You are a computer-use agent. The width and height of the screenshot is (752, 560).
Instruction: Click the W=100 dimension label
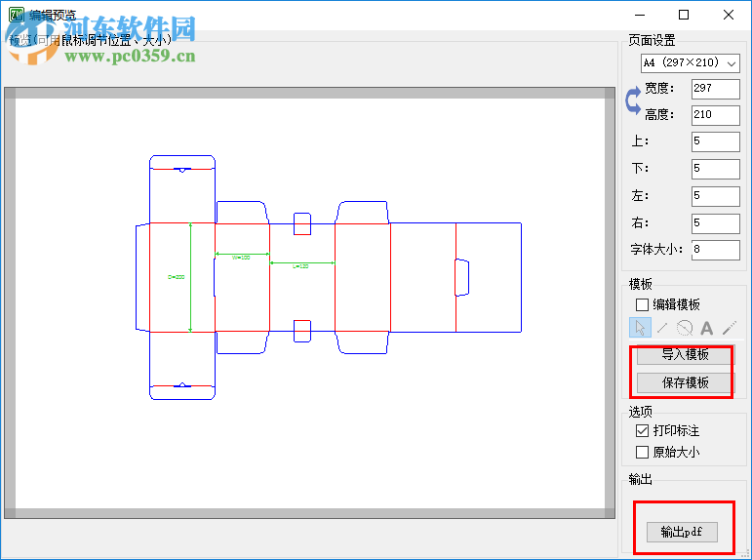(x=241, y=258)
